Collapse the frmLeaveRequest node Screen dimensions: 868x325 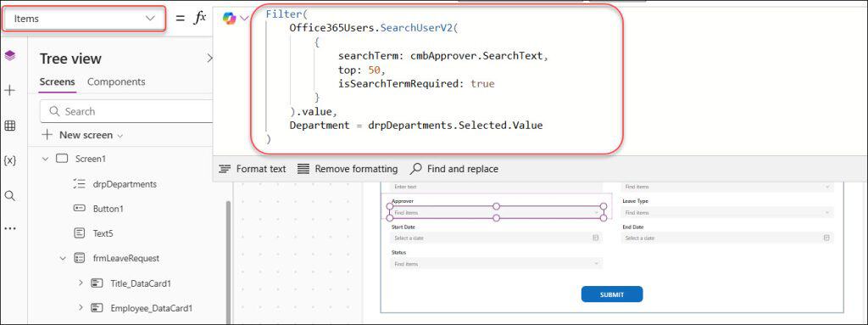pos(63,259)
